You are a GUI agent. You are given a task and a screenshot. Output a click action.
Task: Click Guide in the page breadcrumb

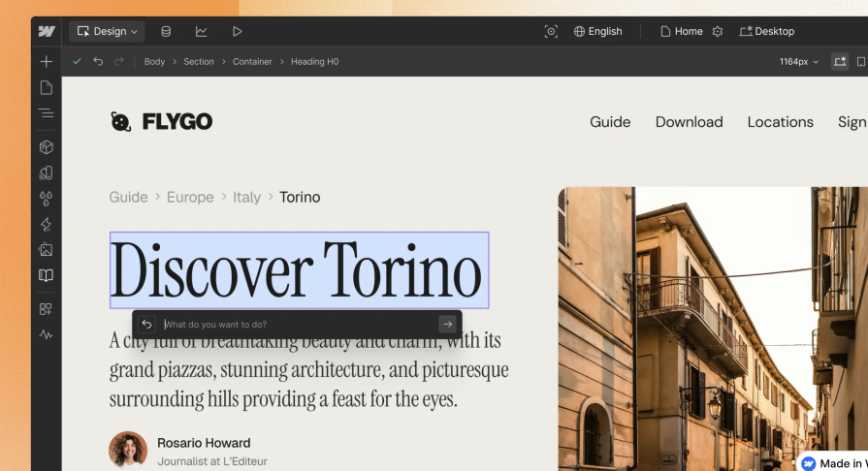[128, 197]
